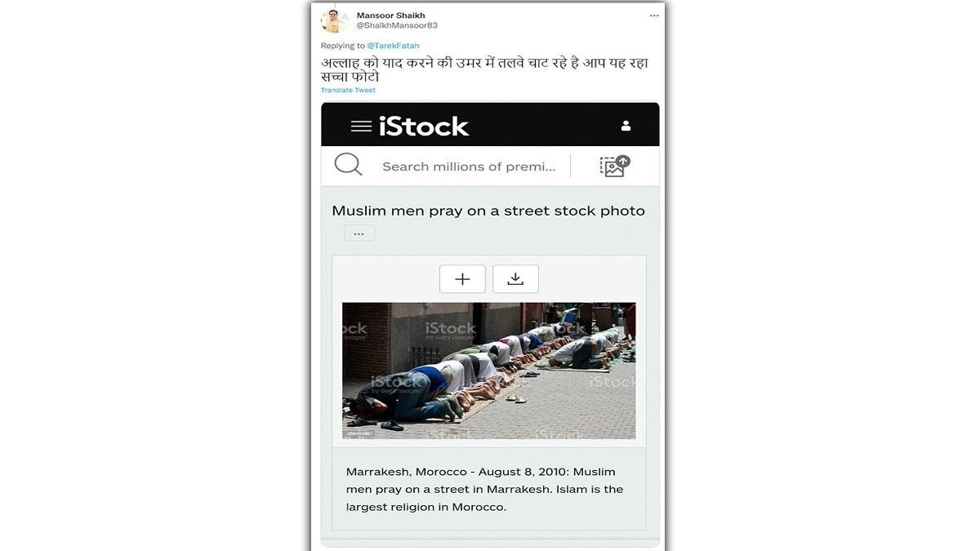980x551 pixels.
Task: Click the @ShaikhMansoor83 handle
Action: [397, 25]
